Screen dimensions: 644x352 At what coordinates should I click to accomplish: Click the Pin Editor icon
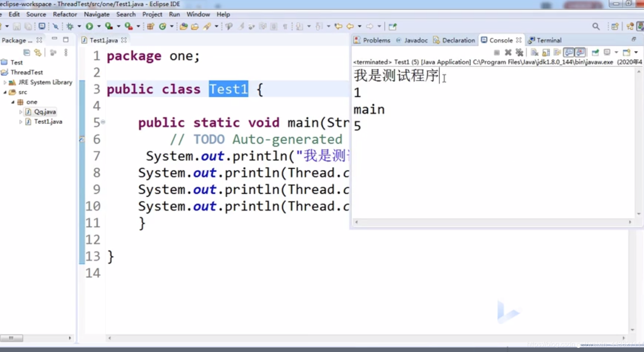tap(393, 26)
